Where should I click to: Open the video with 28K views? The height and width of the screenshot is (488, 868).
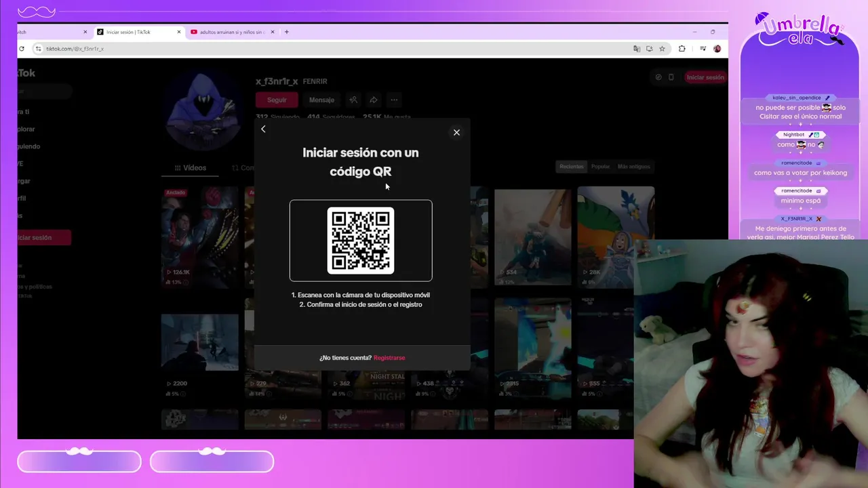tap(616, 237)
